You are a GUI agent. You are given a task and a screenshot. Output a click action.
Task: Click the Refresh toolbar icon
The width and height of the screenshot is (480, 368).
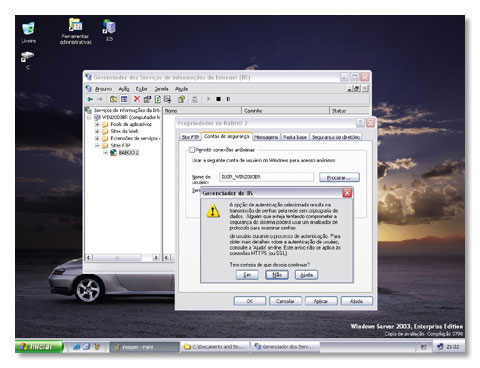157,99
